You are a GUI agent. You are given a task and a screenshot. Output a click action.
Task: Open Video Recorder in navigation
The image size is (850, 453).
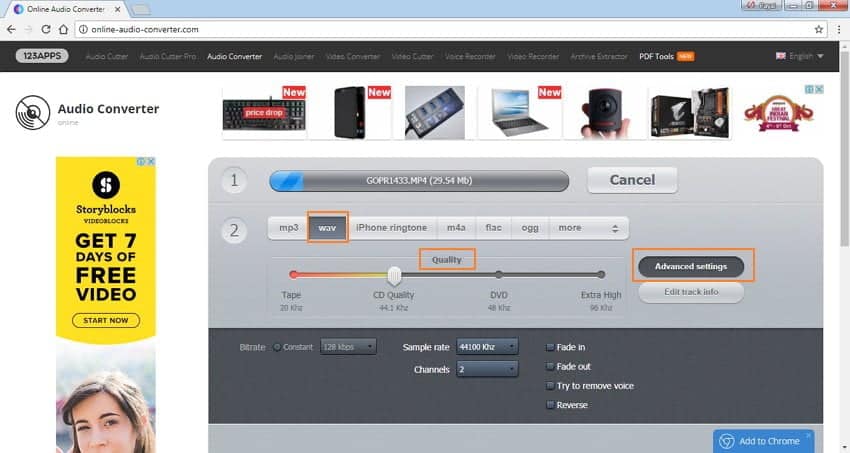[533, 56]
